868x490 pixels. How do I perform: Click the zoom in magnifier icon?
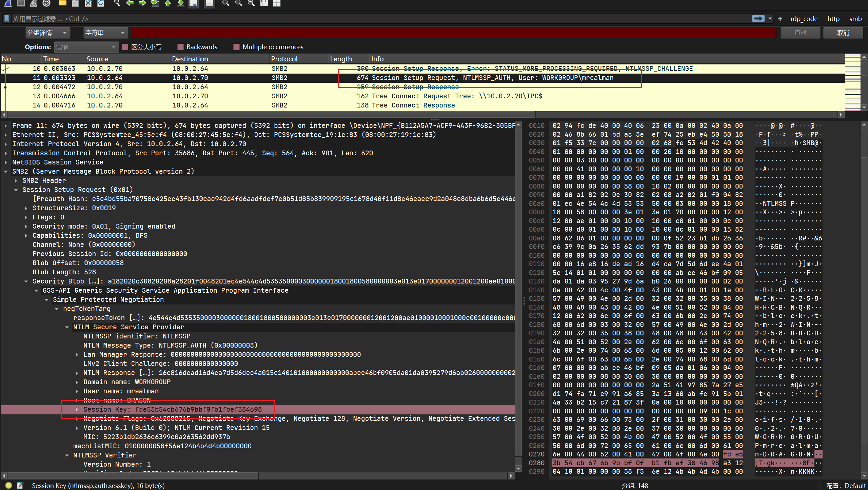pyautogui.click(x=225, y=3)
